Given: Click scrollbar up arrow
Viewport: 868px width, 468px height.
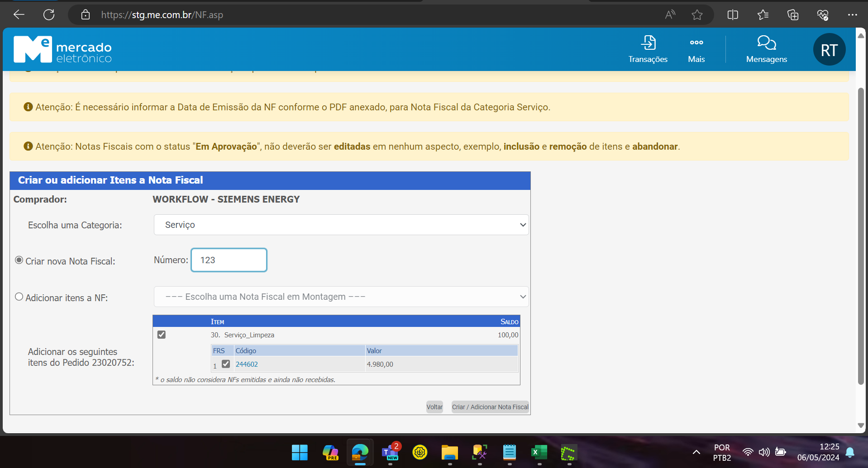Looking at the screenshot, I should pos(861,35).
